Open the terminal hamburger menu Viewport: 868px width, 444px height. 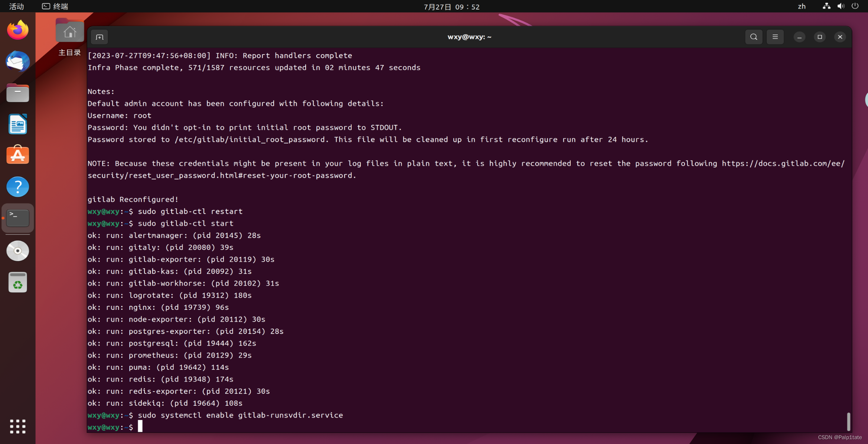775,37
